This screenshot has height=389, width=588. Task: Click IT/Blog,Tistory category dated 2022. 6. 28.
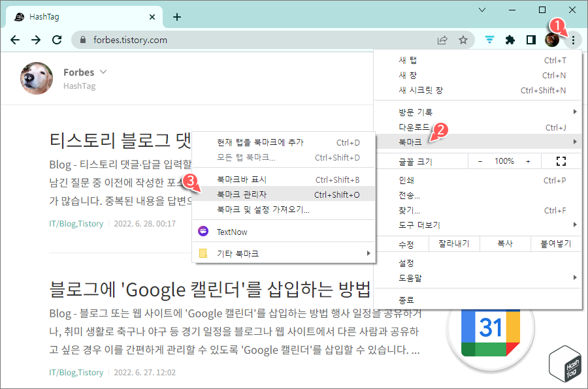point(76,223)
